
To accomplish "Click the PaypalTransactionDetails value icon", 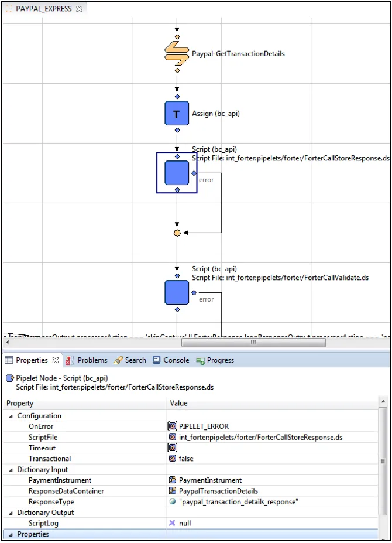I will point(172,491).
